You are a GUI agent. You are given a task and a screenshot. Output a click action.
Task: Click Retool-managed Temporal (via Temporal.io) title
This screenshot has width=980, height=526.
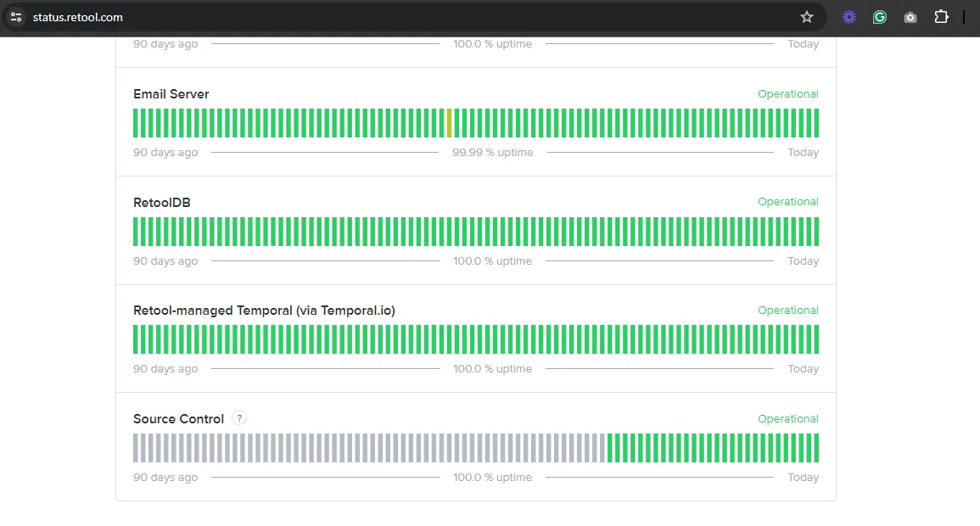(264, 311)
